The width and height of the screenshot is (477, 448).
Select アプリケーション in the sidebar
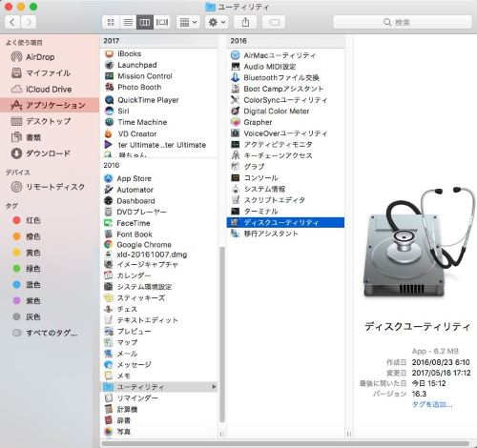point(50,105)
